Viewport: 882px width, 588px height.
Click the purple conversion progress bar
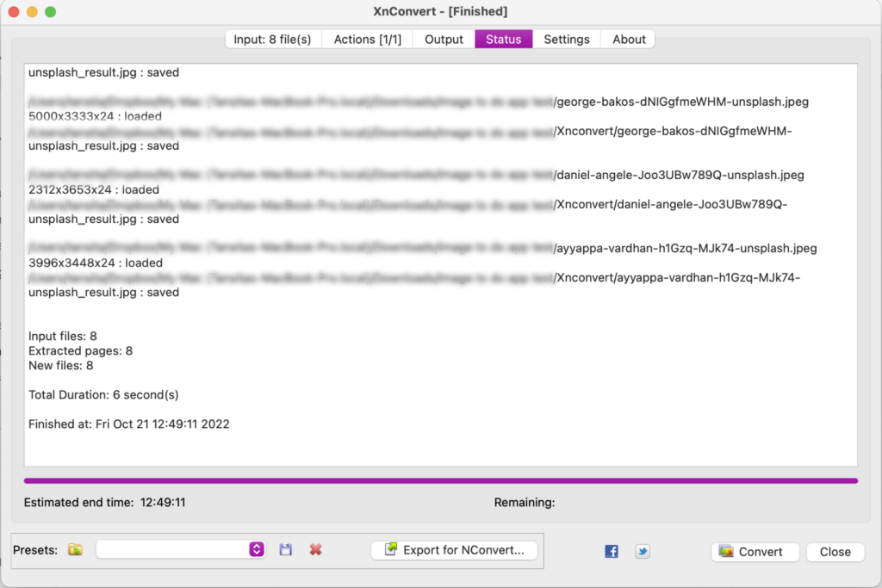441,481
